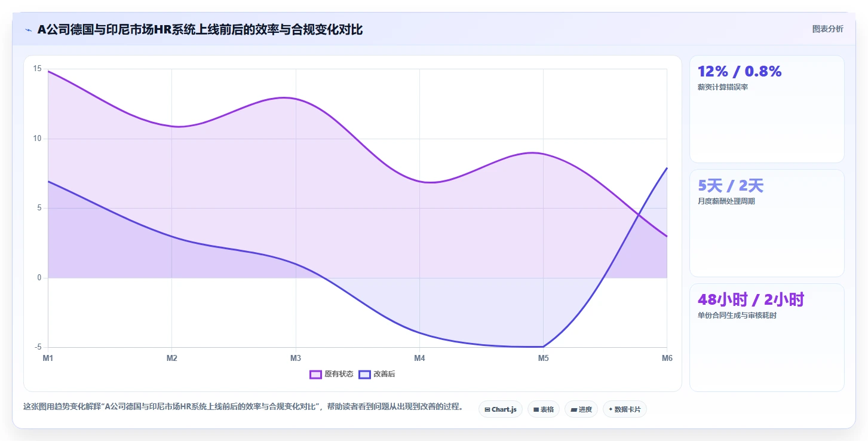Click the 48小时 / 2小时 value
This screenshot has height=441, width=868.
click(x=751, y=300)
